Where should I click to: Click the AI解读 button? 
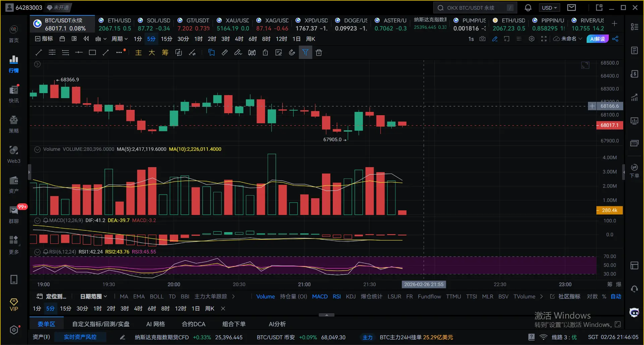[597, 39]
